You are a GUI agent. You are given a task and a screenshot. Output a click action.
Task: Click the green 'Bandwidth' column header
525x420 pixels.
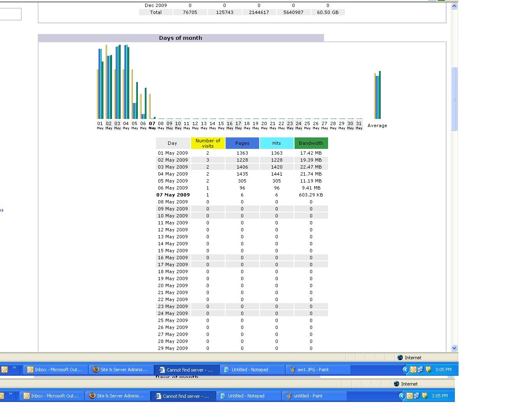point(311,143)
